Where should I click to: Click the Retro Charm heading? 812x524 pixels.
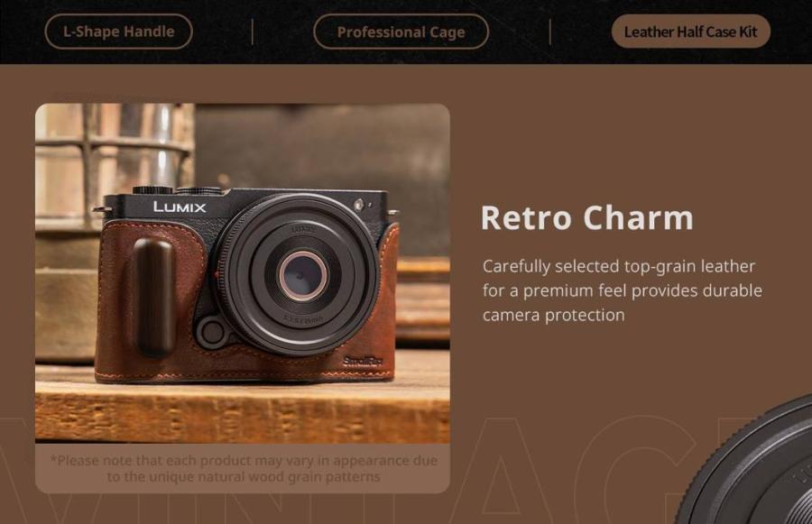click(x=586, y=217)
